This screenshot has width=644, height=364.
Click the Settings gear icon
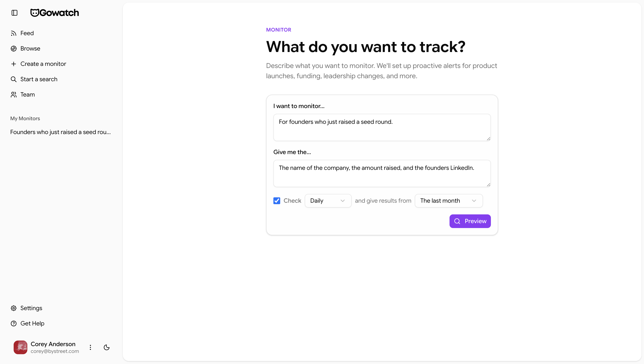(x=13, y=308)
